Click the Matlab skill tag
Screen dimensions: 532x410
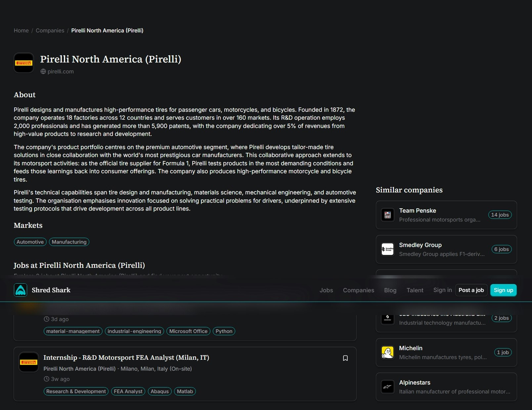pyautogui.click(x=185, y=391)
